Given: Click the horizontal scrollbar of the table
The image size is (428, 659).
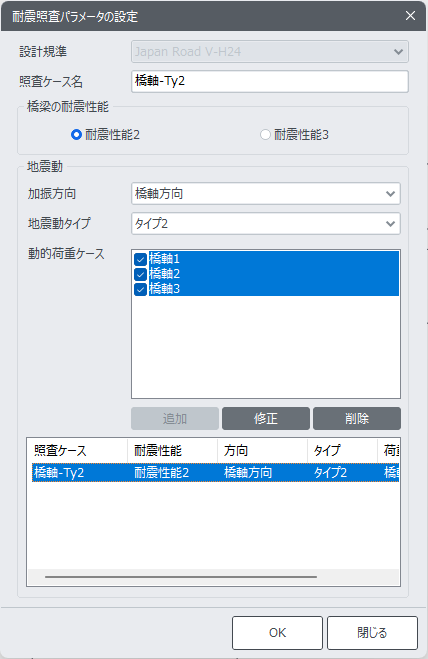Looking at the screenshot, I should [x=181, y=577].
